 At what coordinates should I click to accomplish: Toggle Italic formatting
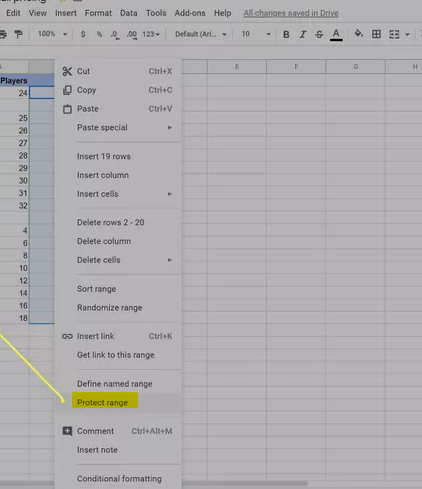click(x=303, y=34)
